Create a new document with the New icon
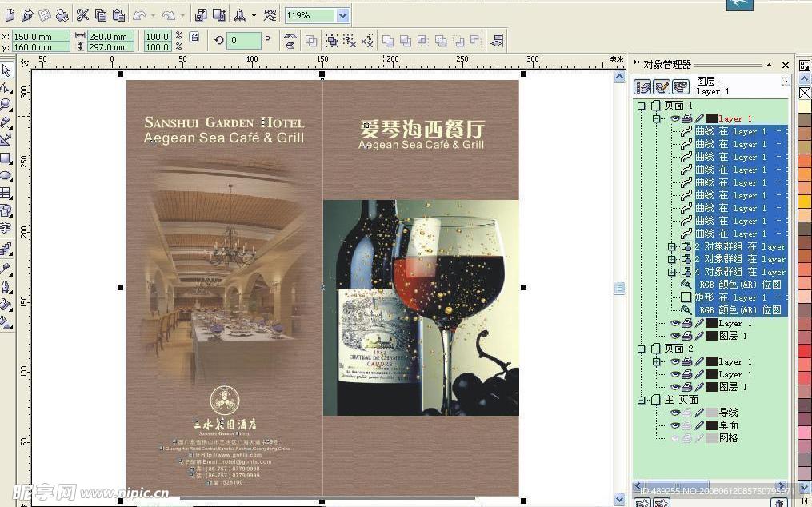Image resolution: width=812 pixels, height=507 pixels. [10, 15]
